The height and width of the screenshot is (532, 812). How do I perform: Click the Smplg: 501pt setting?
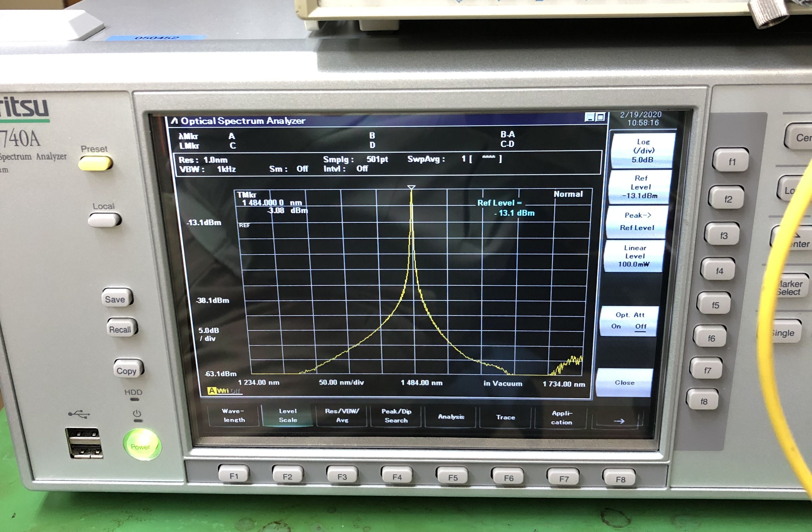coord(355,159)
